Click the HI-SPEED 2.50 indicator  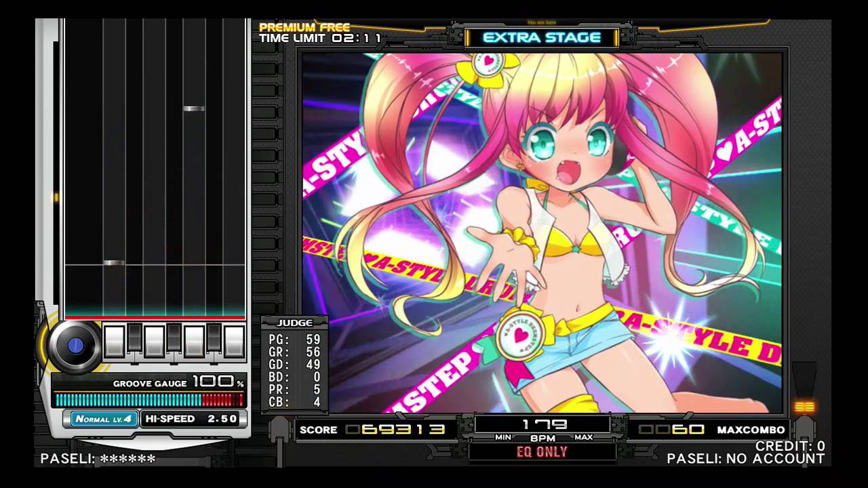[x=193, y=419]
